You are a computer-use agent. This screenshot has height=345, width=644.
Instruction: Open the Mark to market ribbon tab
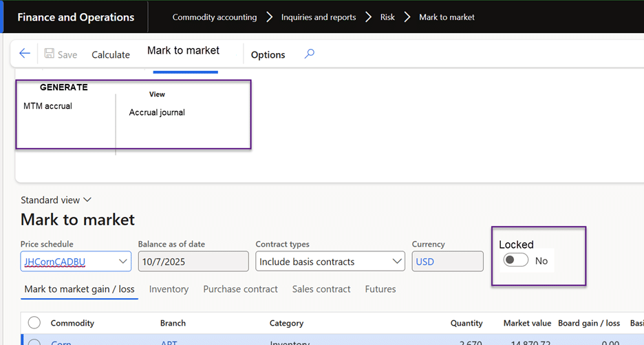coord(183,51)
